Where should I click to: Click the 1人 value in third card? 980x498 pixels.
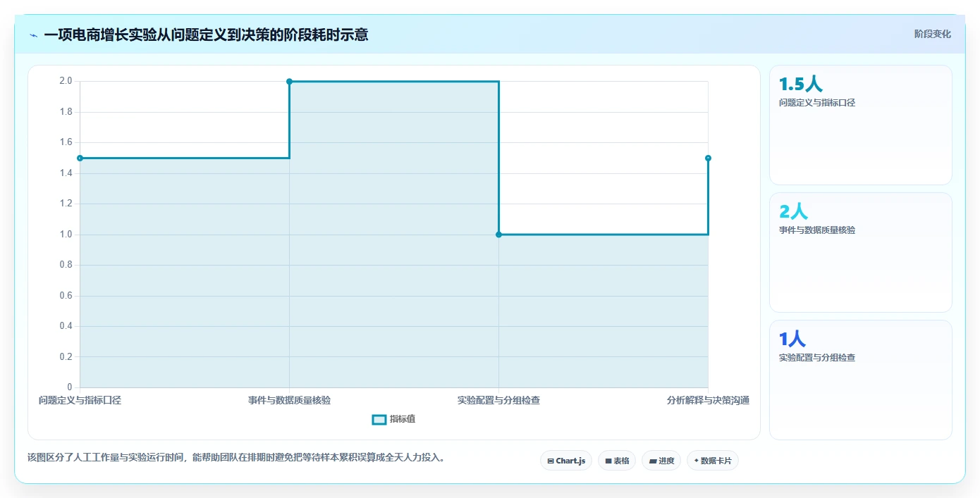792,339
